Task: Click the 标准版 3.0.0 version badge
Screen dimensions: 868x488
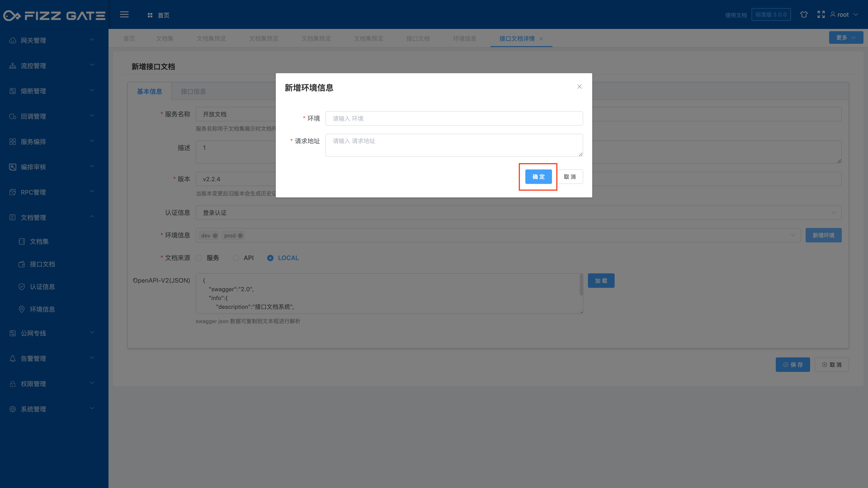Action: click(x=771, y=14)
